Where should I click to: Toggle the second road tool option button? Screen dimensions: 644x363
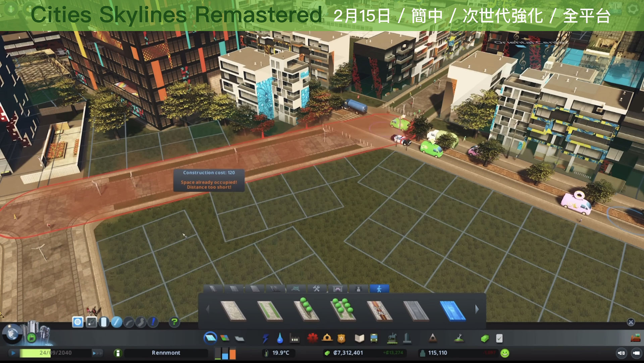coord(91,322)
